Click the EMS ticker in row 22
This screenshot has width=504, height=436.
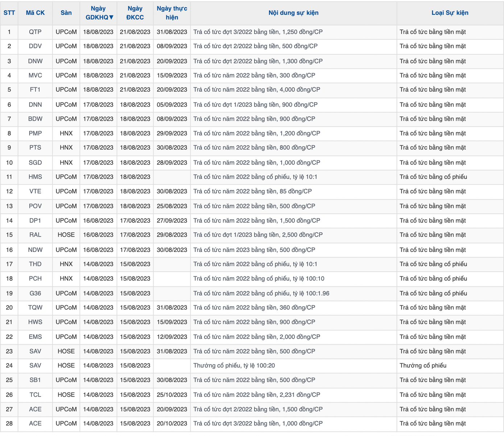click(x=35, y=337)
